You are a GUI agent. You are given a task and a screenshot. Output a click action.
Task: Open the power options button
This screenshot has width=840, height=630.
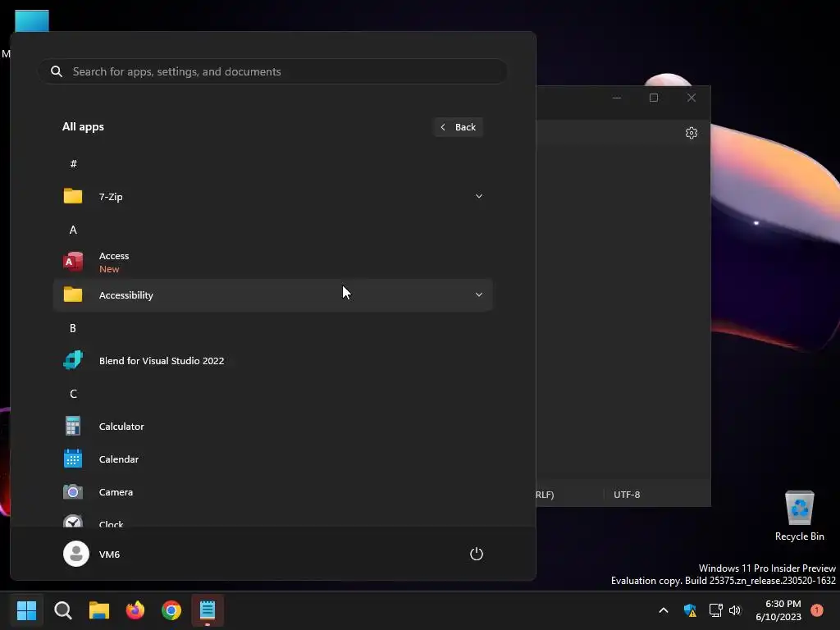[x=477, y=554]
